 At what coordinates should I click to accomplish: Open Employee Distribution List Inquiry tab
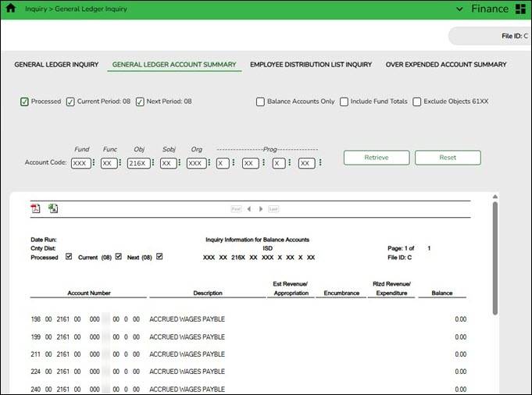click(x=311, y=65)
